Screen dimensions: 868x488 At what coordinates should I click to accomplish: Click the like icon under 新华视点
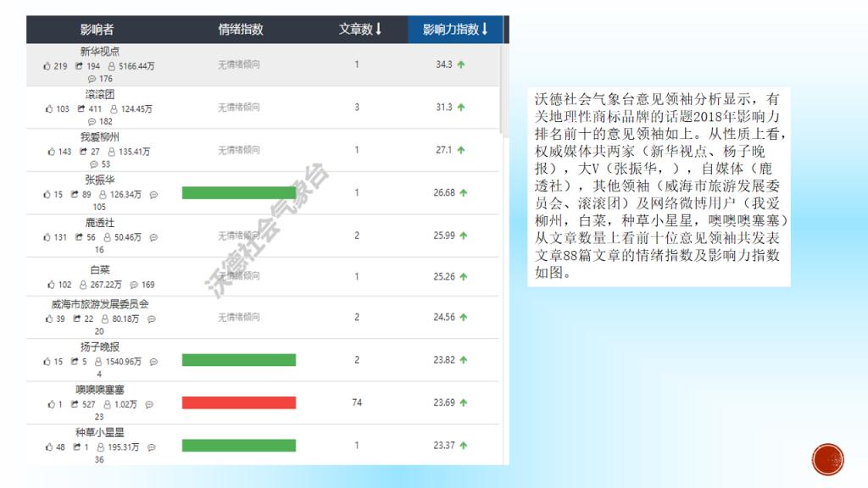pyautogui.click(x=47, y=66)
